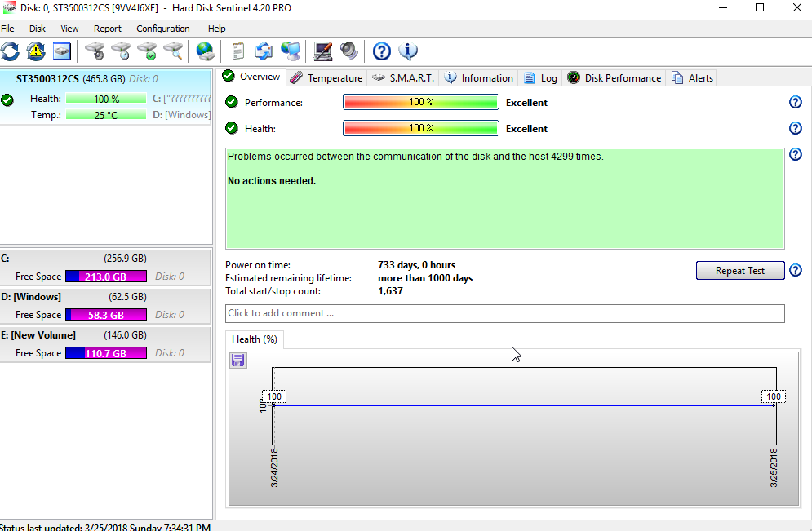This screenshot has width=812, height=531.
Task: Click the green check icon beside Health row
Action: click(232, 128)
